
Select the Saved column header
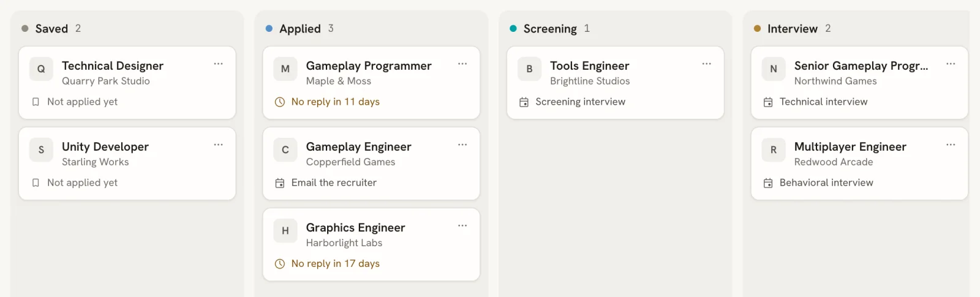[51, 29]
